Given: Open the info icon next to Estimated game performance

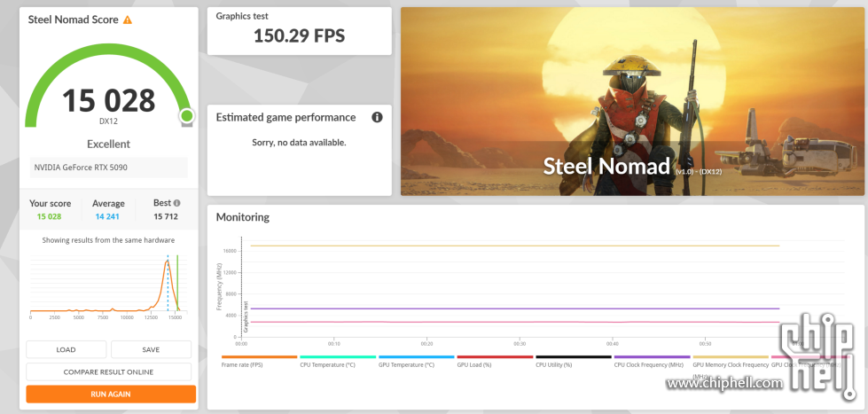Looking at the screenshot, I should [x=377, y=117].
